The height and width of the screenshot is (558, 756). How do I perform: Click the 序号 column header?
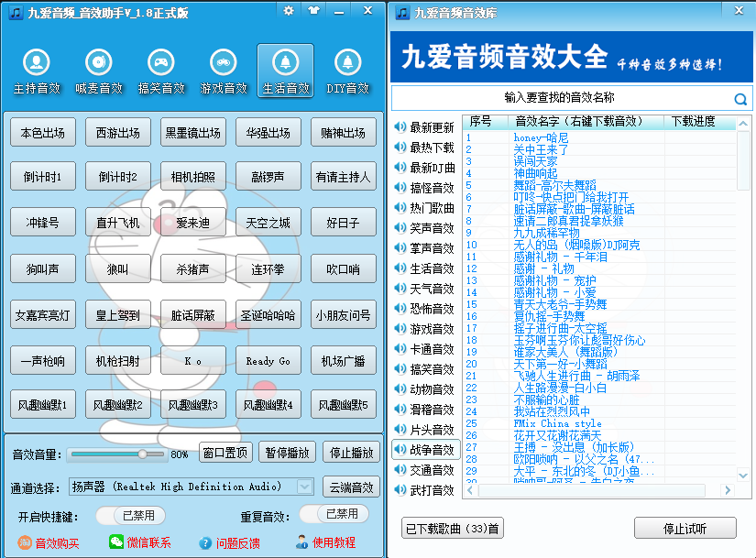[x=485, y=122]
